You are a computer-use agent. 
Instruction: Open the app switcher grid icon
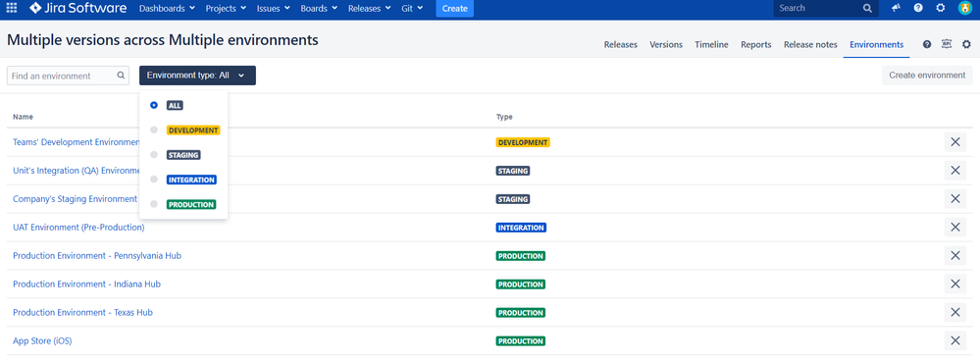(12, 8)
